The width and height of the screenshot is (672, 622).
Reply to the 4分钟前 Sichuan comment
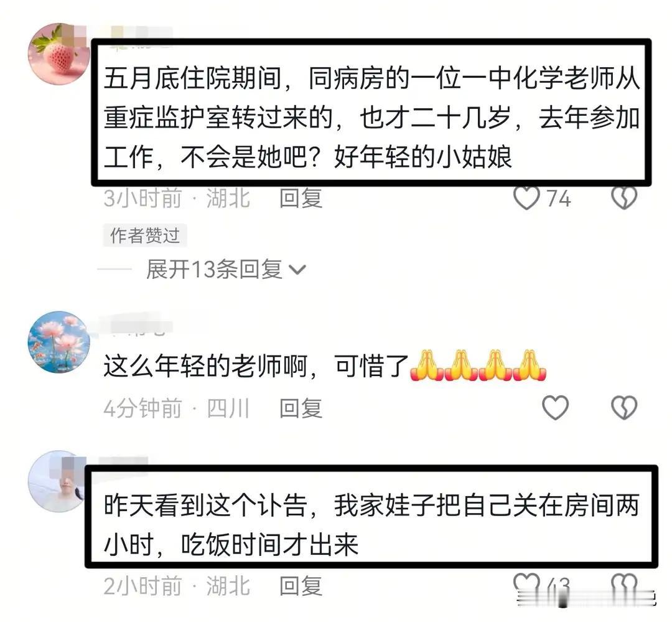pyautogui.click(x=301, y=408)
